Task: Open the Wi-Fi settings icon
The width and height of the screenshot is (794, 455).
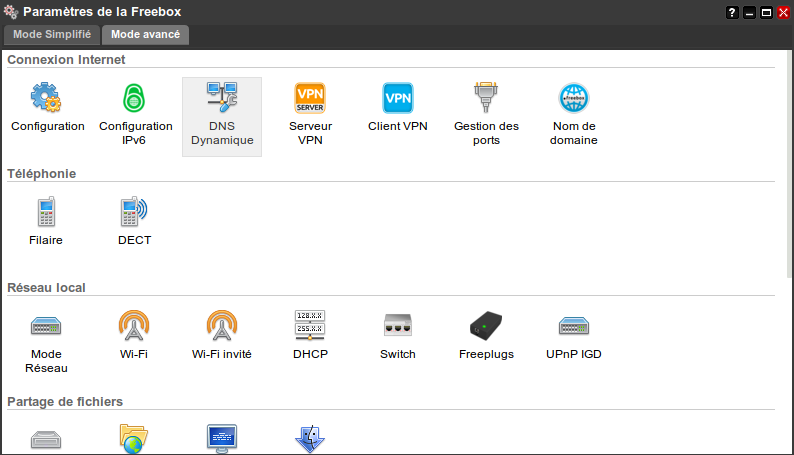Action: (135, 326)
